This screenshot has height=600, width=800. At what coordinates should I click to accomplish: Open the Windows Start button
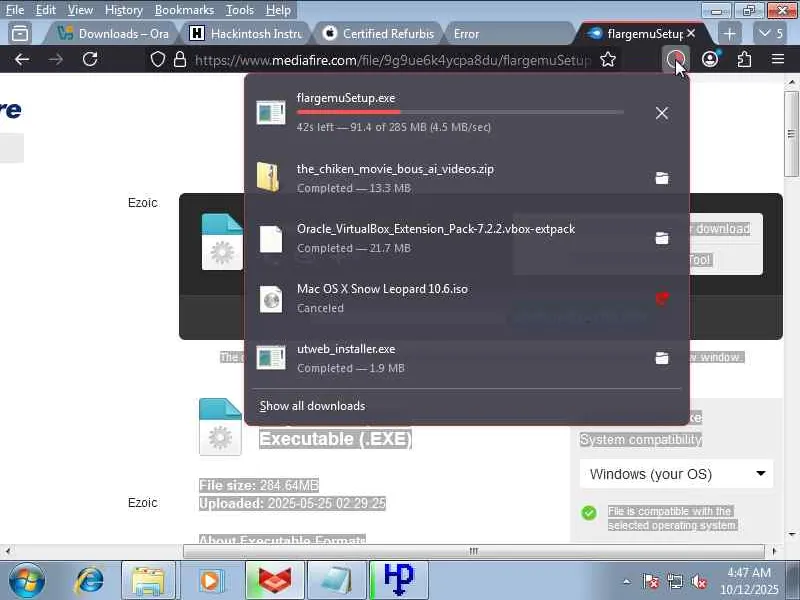pyautogui.click(x=27, y=580)
